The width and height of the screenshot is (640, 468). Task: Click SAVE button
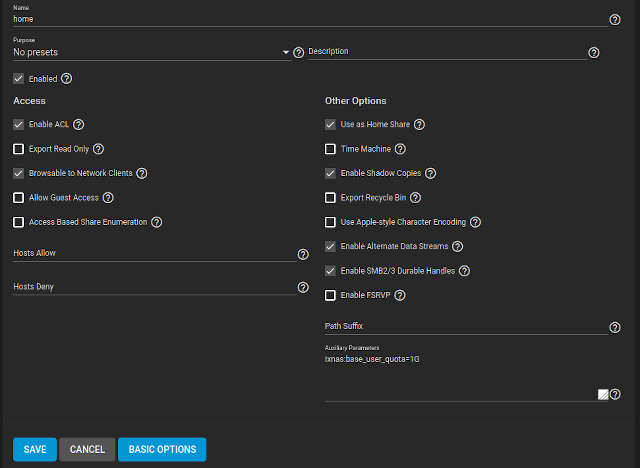35,449
